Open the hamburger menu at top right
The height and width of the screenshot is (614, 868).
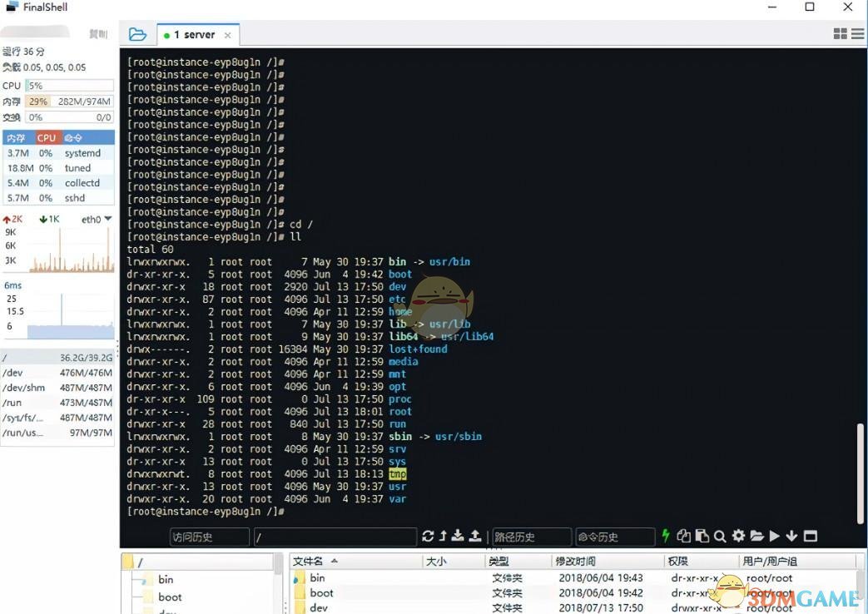pyautogui.click(x=858, y=33)
